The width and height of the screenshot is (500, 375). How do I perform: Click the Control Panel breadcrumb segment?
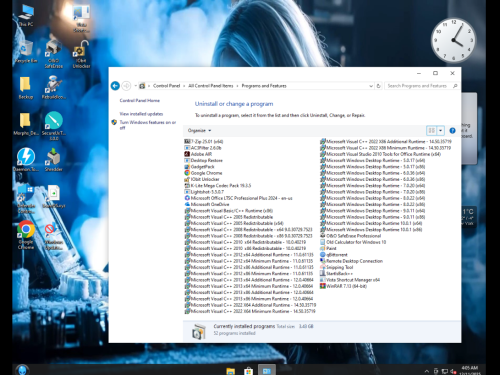[x=166, y=86]
